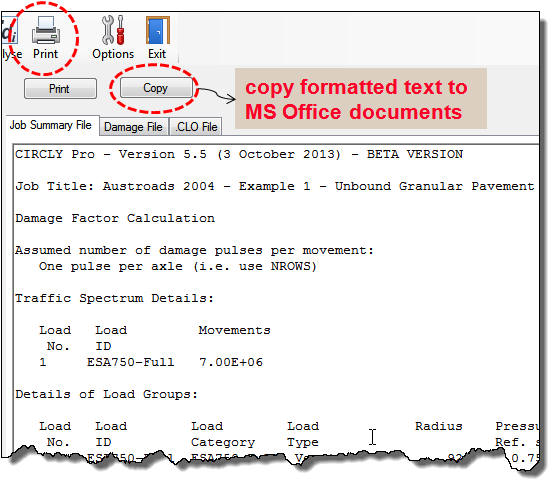This screenshot has width=556, height=492.
Task: Click the Radius column header text
Action: pos(439,426)
